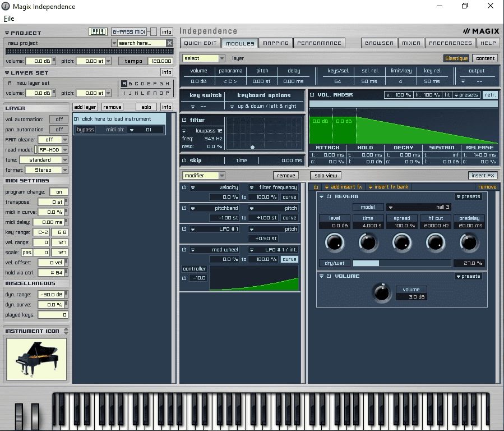Open the tune standard dropdown
The height and width of the screenshot is (431, 504).
tap(65, 160)
